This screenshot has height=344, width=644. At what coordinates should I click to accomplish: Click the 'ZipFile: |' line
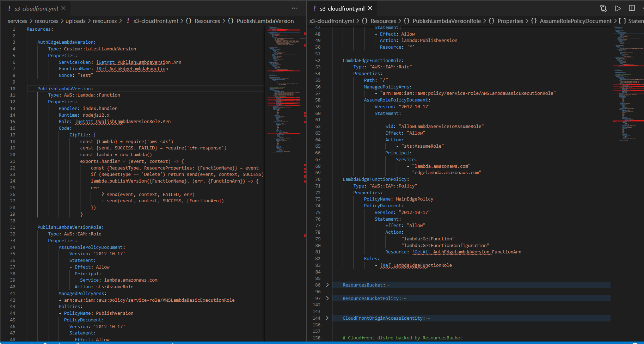pos(82,135)
